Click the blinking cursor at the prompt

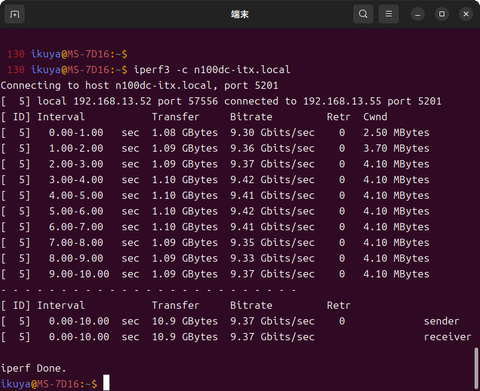tap(106, 383)
